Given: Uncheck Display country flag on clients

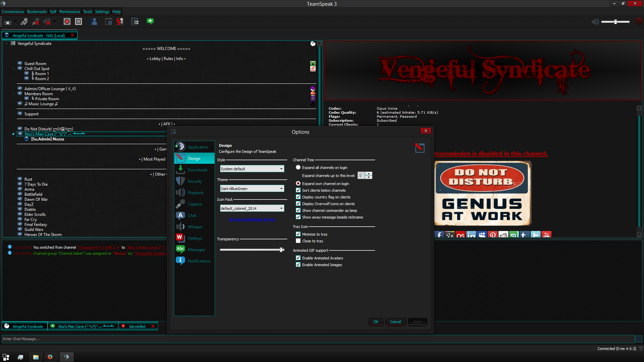Looking at the screenshot, I should 298,197.
